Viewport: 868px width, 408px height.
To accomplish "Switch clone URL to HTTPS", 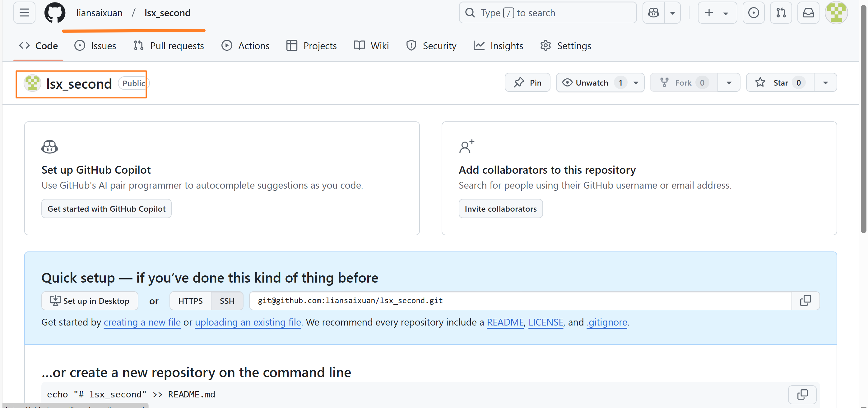I will [190, 301].
